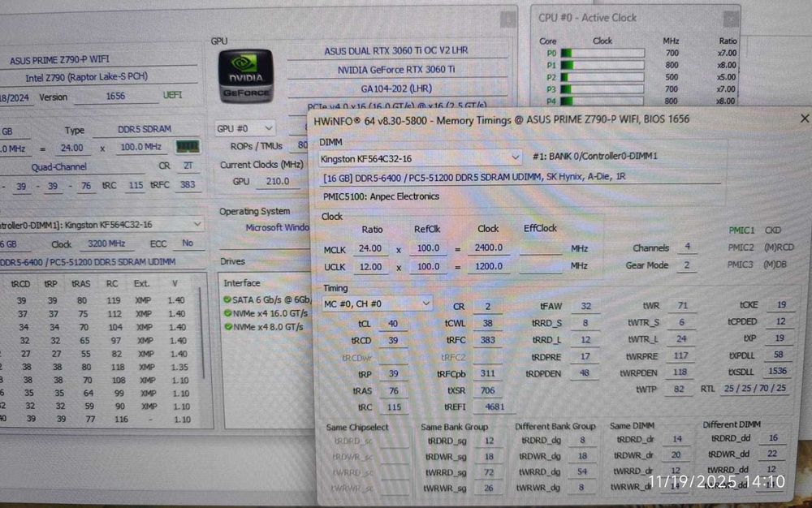The width and height of the screenshot is (812, 508).
Task: Click the NVIDIA GeForce logo
Action: point(245,76)
